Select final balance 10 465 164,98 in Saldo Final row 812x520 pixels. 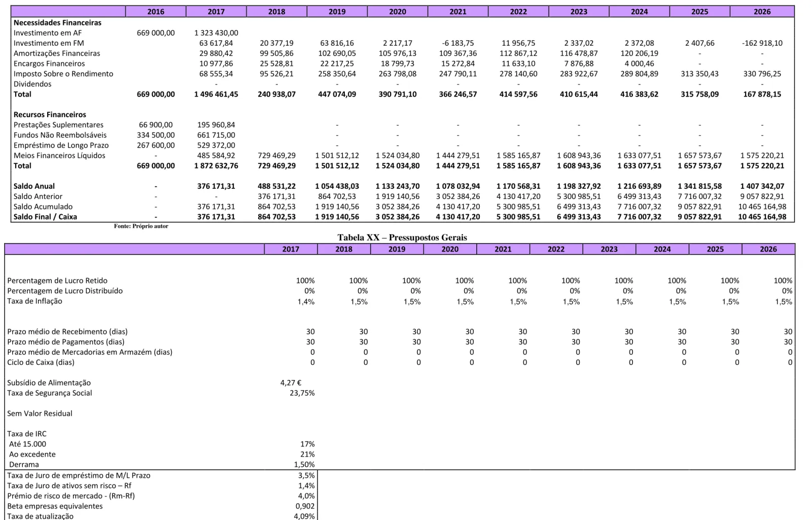[762, 217]
